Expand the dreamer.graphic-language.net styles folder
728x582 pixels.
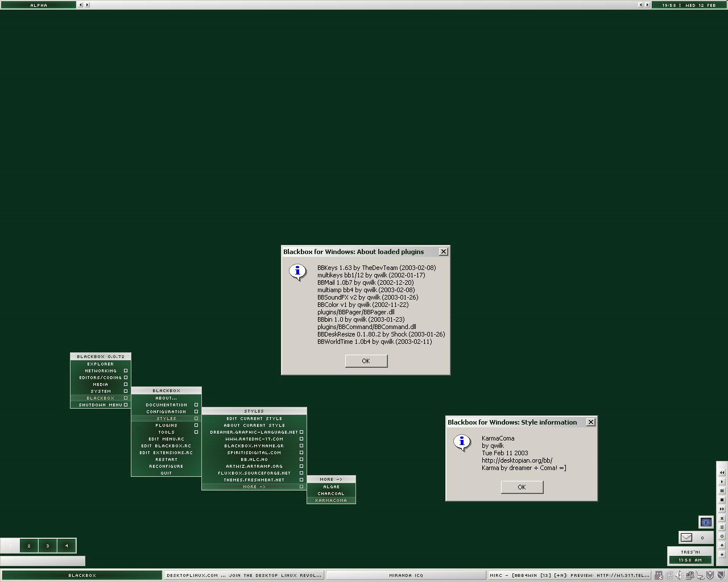pyautogui.click(x=254, y=432)
